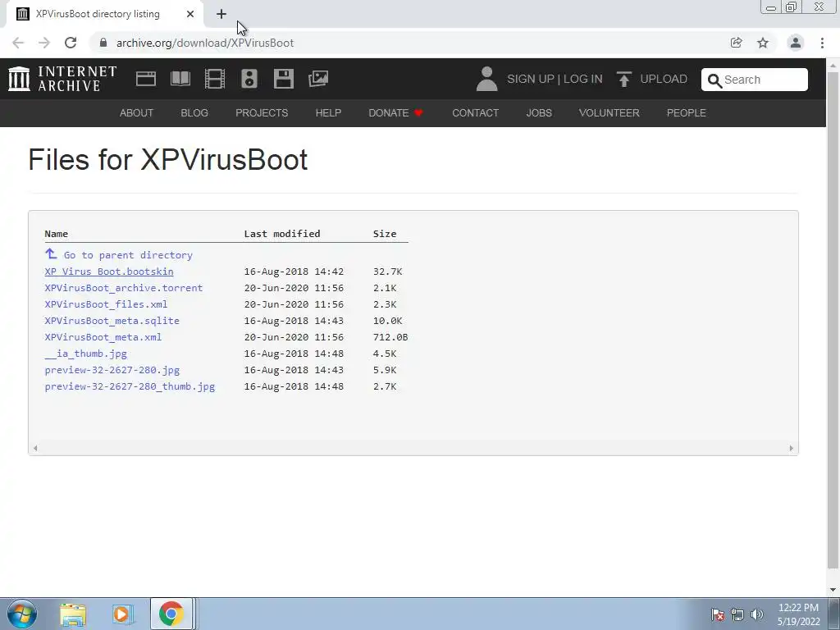The width and height of the screenshot is (840, 630).
Task: Download XP_Virus_Boot.bootskin file
Action: 109,272
